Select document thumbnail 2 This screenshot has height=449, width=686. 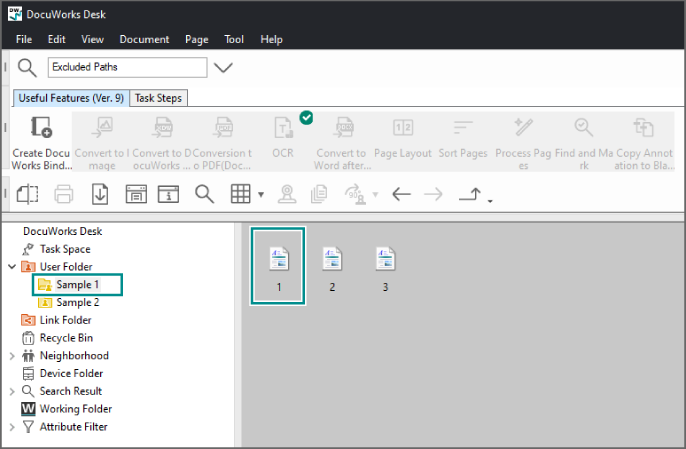coord(332,267)
